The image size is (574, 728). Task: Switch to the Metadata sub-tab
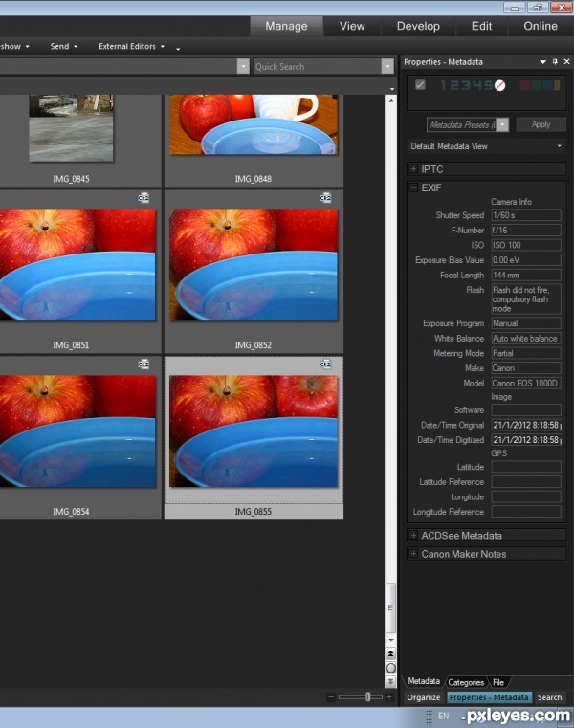pos(424,681)
